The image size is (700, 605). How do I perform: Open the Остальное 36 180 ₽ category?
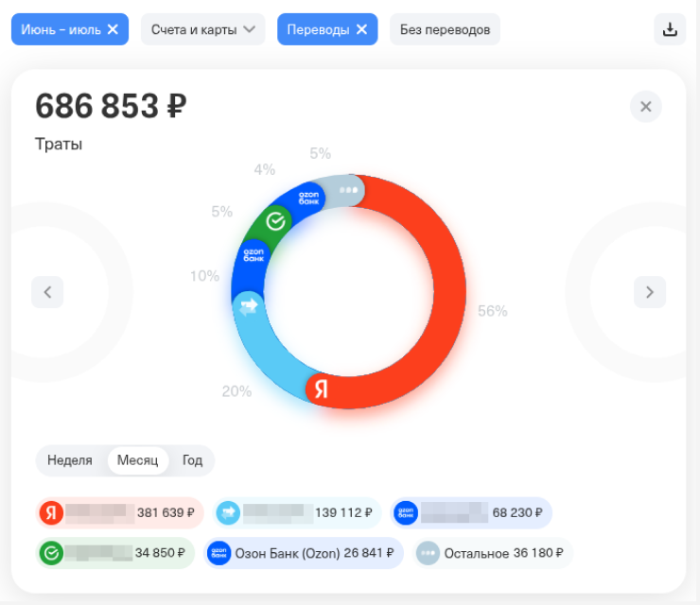coord(492,553)
